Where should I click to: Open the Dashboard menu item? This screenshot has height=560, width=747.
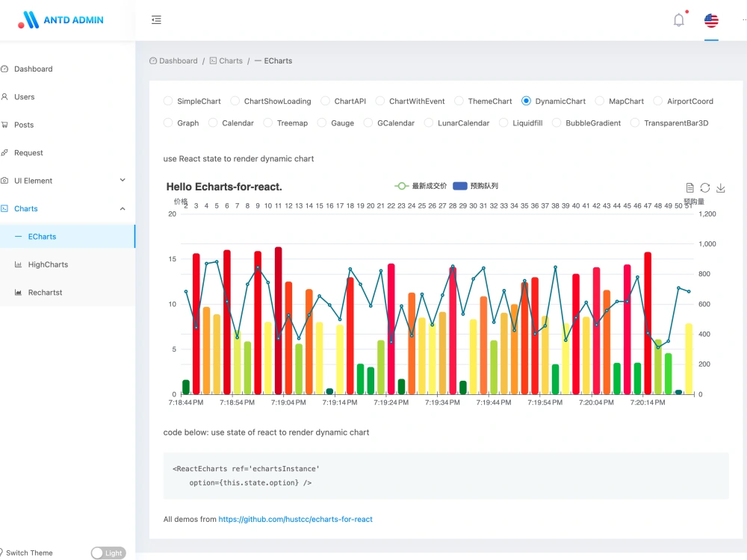coord(68,69)
